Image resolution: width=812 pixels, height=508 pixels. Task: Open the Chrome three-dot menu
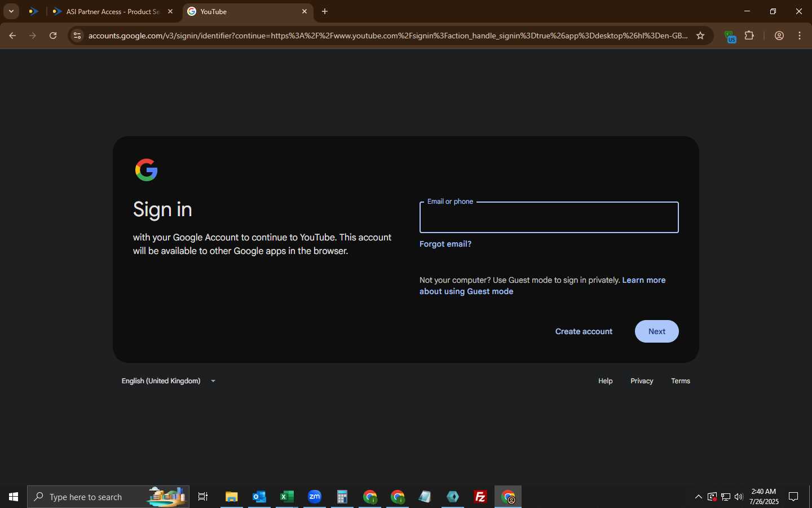click(x=800, y=36)
